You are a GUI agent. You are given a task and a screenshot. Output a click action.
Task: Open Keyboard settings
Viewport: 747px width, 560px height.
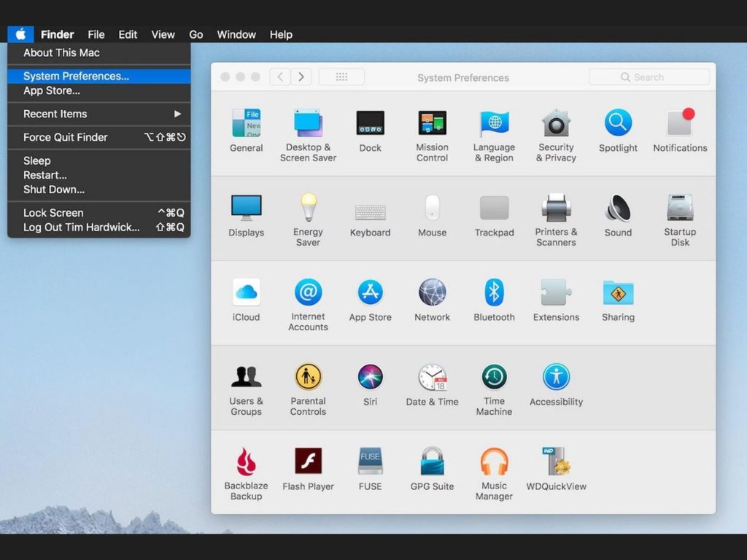point(370,211)
